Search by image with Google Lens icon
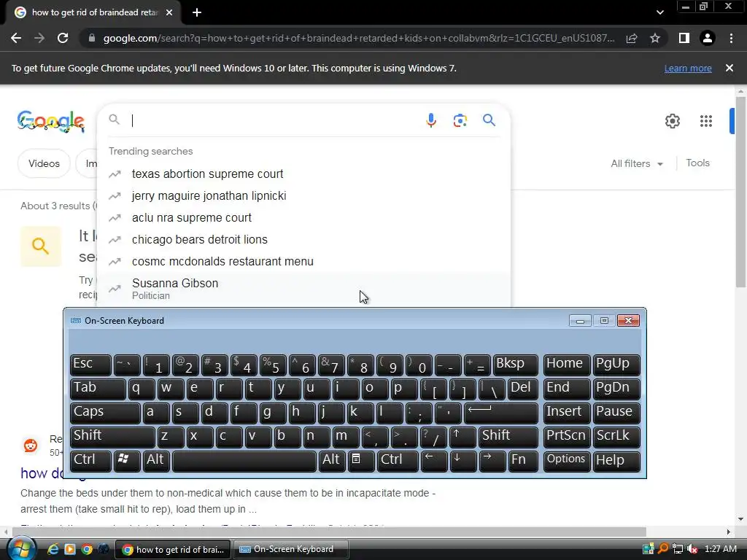Screen dimensions: 747x560 (460, 120)
